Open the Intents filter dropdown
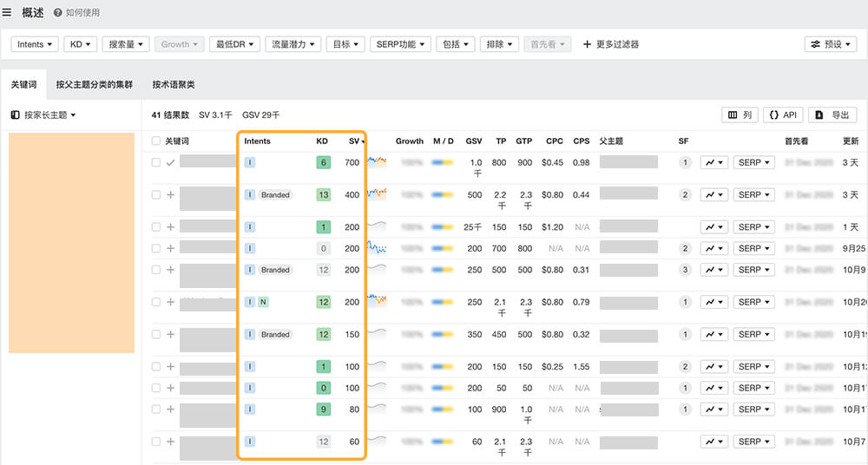The image size is (868, 465). (x=35, y=44)
